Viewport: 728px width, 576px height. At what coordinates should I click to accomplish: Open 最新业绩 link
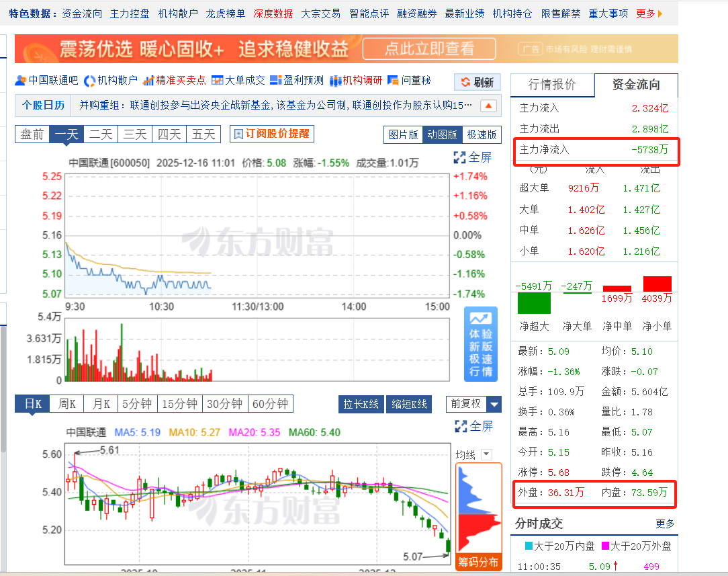click(465, 14)
